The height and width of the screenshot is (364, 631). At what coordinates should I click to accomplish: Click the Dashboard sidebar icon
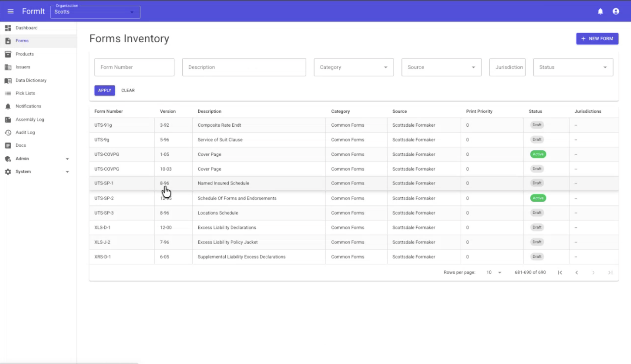click(x=8, y=28)
